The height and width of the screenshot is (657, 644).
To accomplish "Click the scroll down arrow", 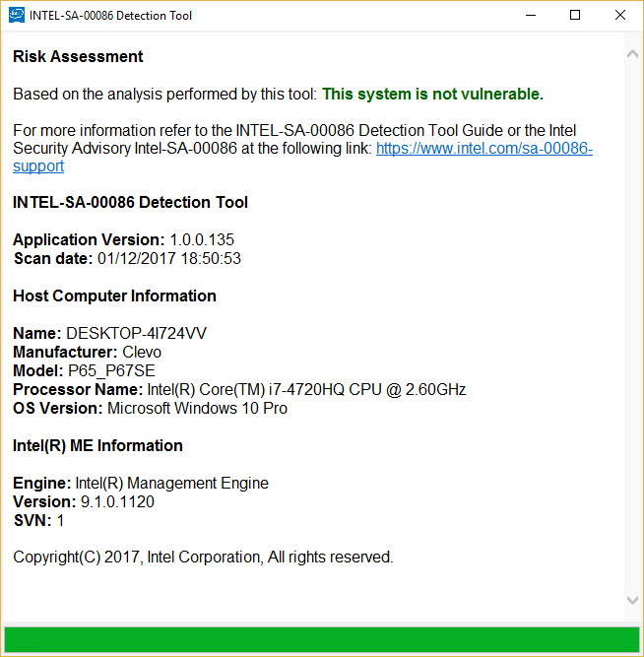I will coord(632,600).
